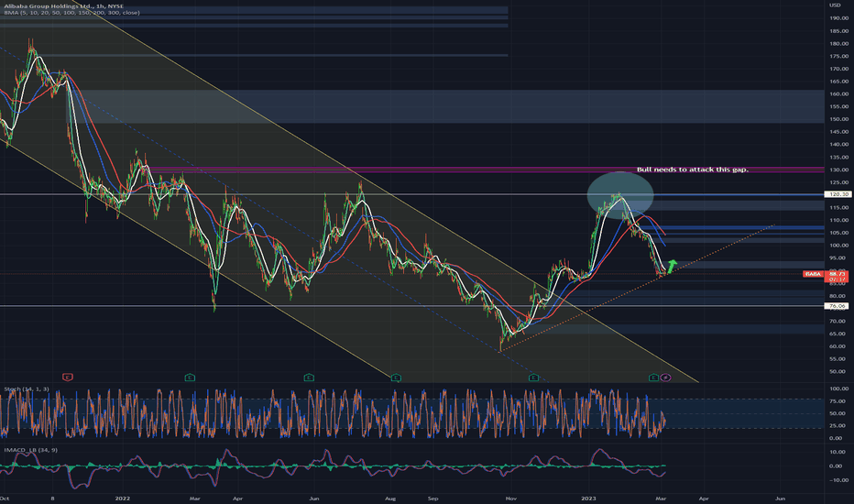This screenshot has height=504, width=854.
Task: Select the 'Bull needs to attack this gap.' note
Action: pyautogui.click(x=693, y=170)
